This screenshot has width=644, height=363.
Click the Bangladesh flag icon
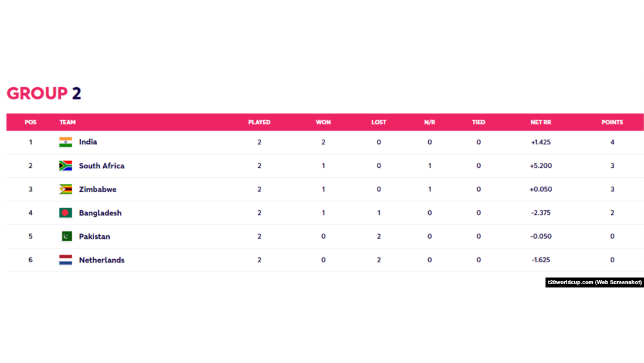click(x=66, y=213)
